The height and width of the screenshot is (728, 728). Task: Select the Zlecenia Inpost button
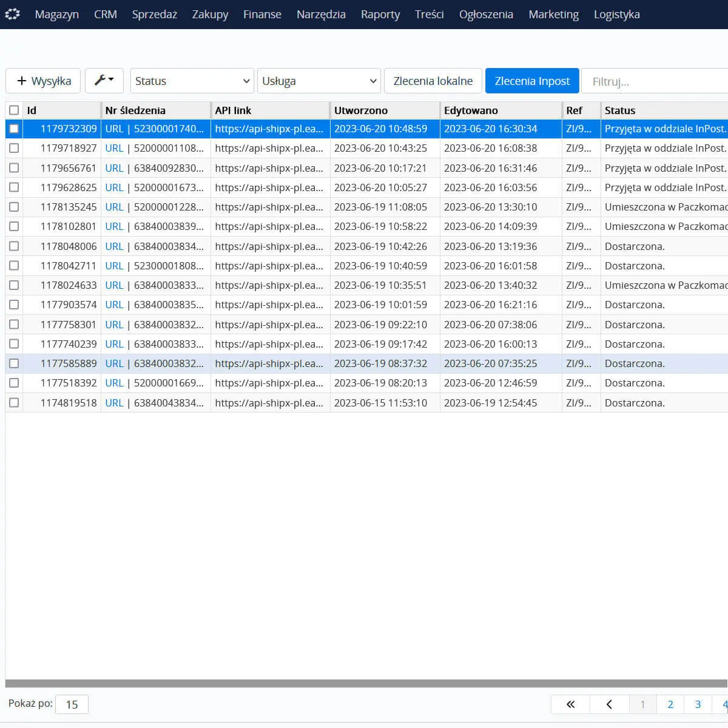pos(532,81)
